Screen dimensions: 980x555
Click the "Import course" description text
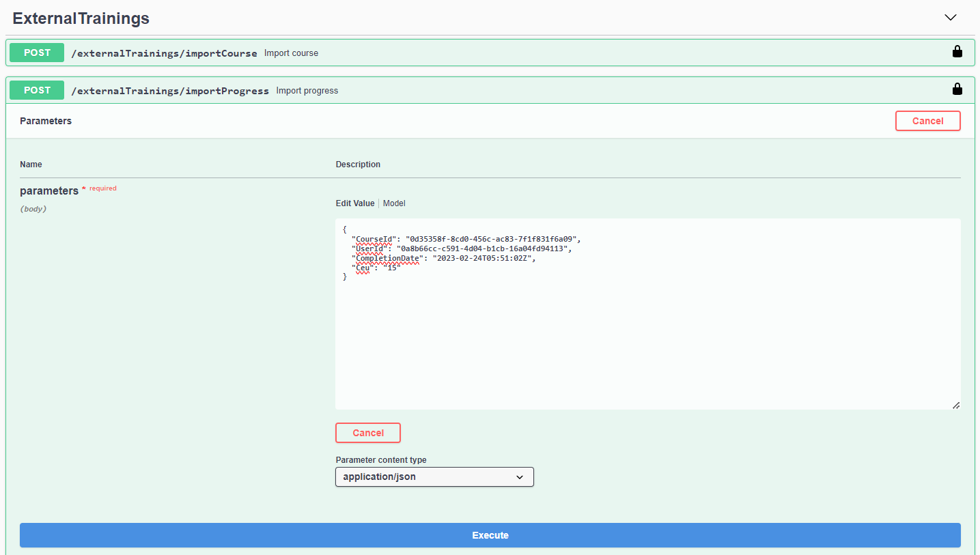pyautogui.click(x=291, y=53)
